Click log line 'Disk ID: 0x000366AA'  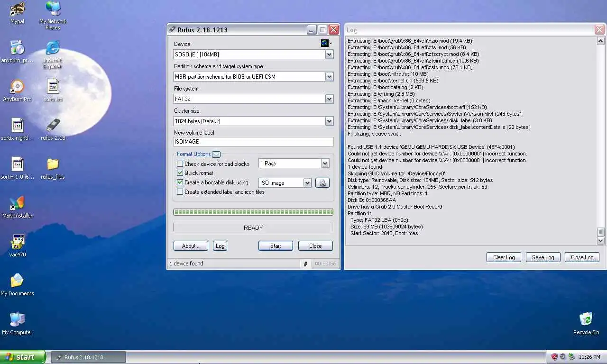(x=372, y=200)
